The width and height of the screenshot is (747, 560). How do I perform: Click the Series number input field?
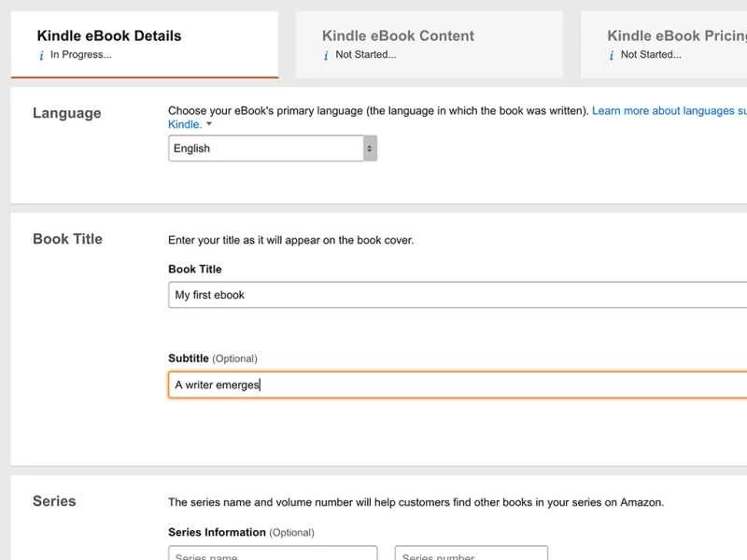tap(471, 554)
